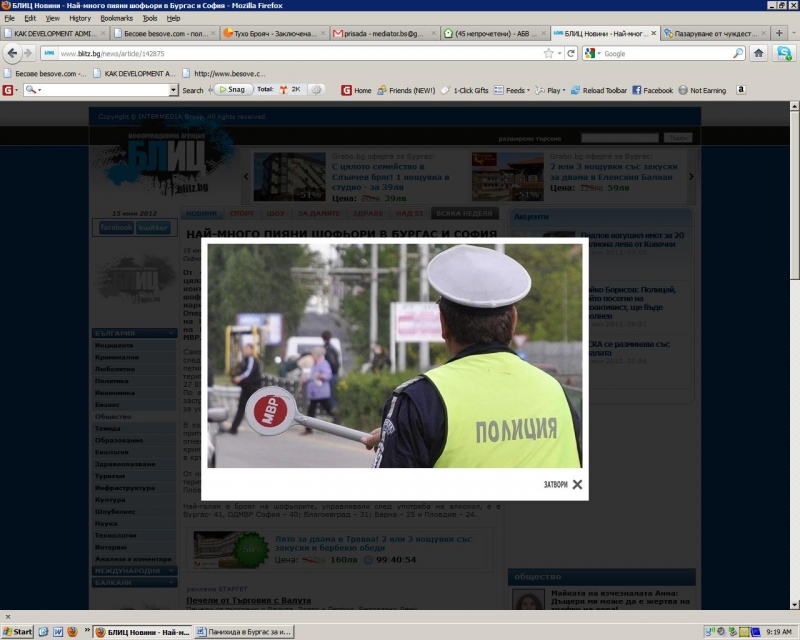Open the History menu
800x640 pixels.
tap(80, 18)
